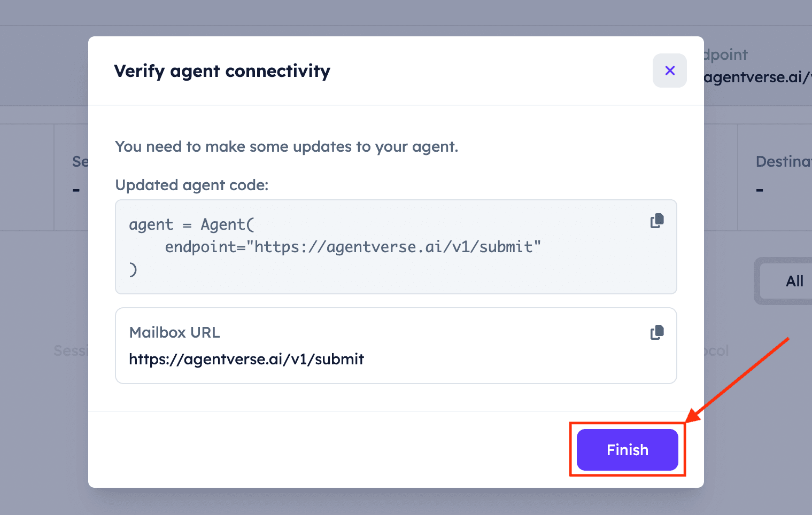The image size is (812, 515).
Task: Click the dimmed backdrop below the dialog
Action: pyautogui.click(x=396, y=502)
